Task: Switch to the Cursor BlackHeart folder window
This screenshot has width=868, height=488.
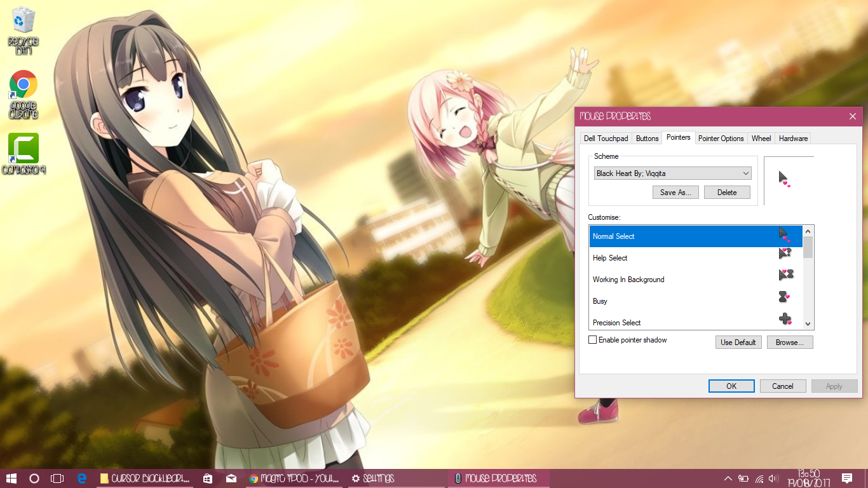Action: click(x=145, y=478)
